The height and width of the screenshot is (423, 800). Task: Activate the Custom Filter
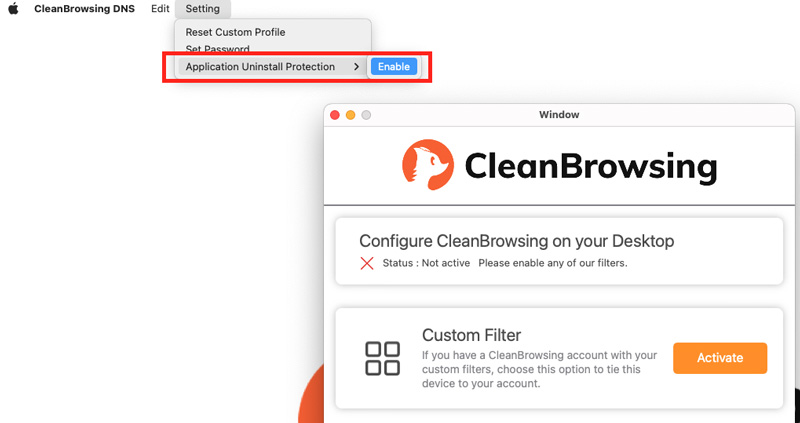point(720,358)
